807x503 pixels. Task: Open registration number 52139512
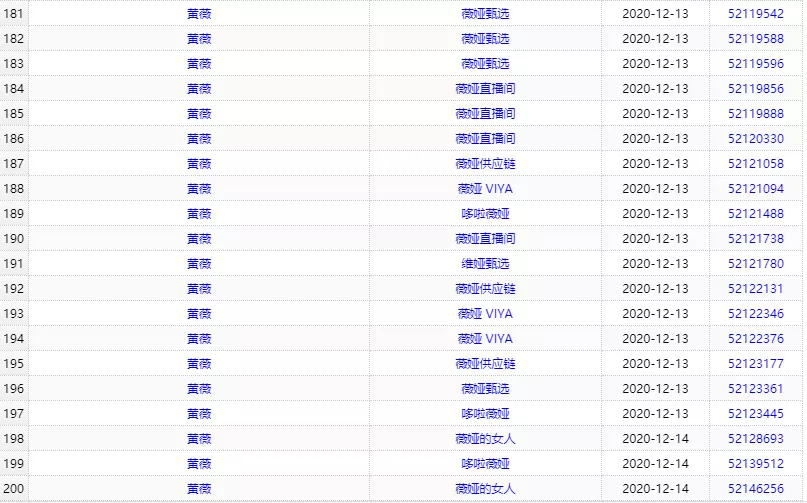click(756, 464)
